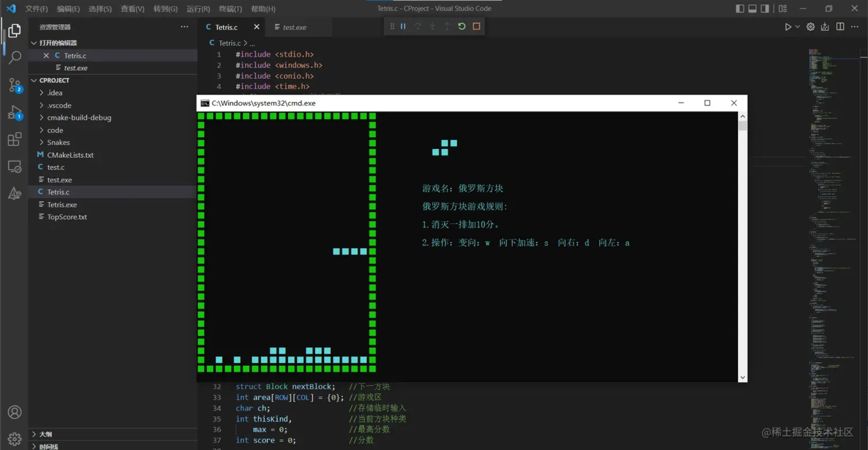Restart the debug session
Viewport: 868px width, 450px height.
pos(462,27)
